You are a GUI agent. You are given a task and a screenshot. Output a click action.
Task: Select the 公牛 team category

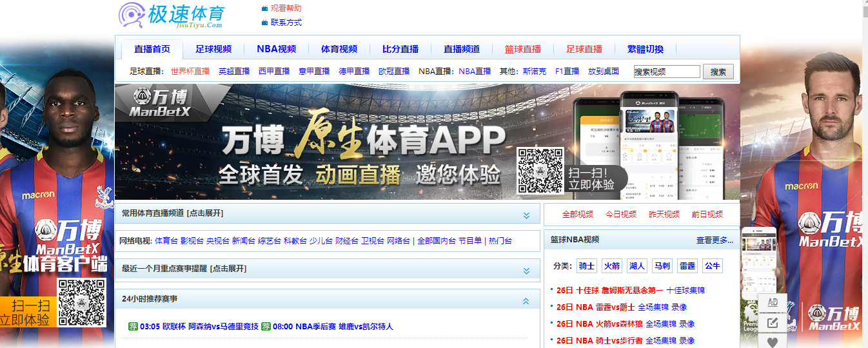click(713, 266)
